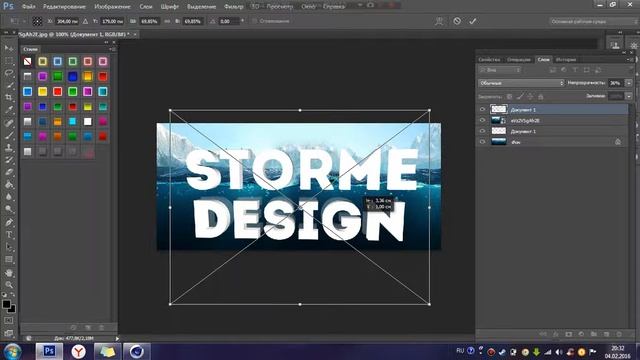Open the Изображение menu
This screenshot has width=640, height=360.
(x=112, y=7)
